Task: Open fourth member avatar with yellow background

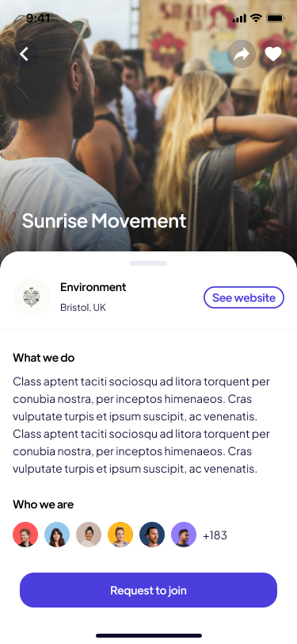Action: point(120,535)
